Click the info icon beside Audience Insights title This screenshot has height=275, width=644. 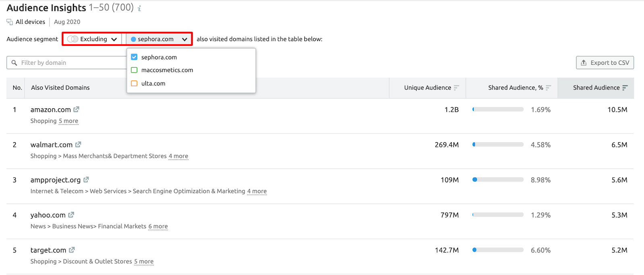pos(139,8)
